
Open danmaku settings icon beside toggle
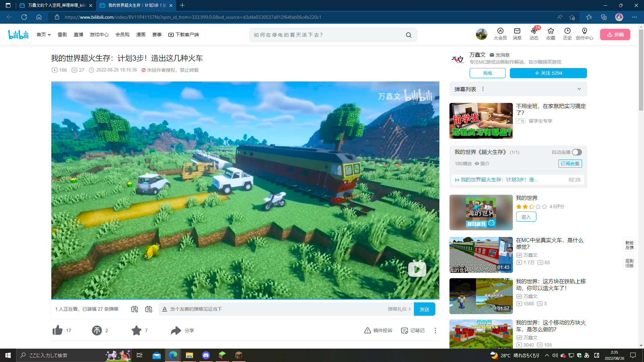pyautogui.click(x=149, y=309)
